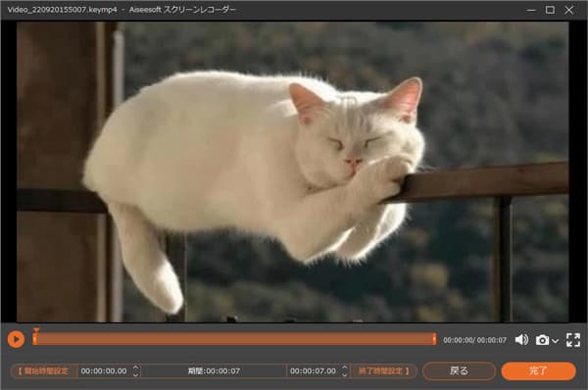The height and width of the screenshot is (390, 588).
Task: Decrease end time with the down stepper arrow
Action: tap(345, 374)
